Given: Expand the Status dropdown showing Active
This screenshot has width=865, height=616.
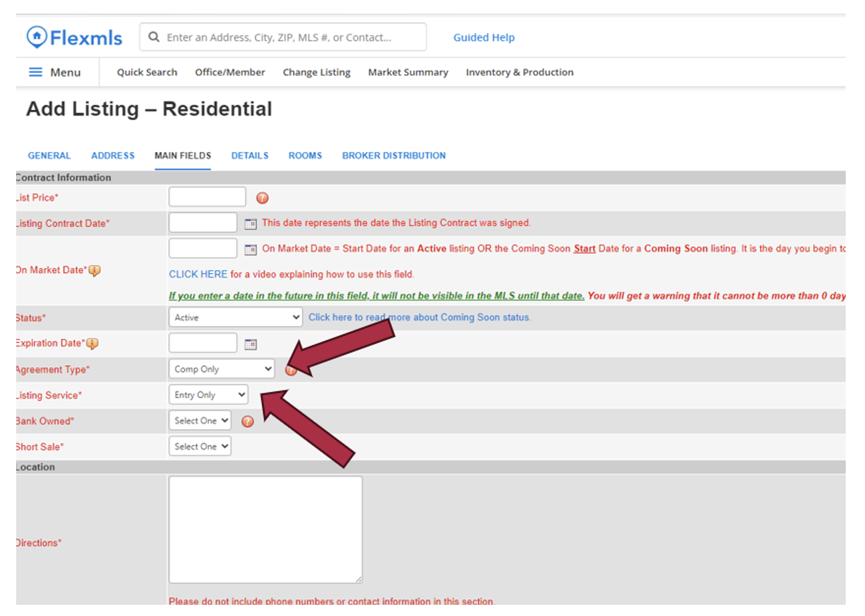Looking at the screenshot, I should (x=236, y=317).
